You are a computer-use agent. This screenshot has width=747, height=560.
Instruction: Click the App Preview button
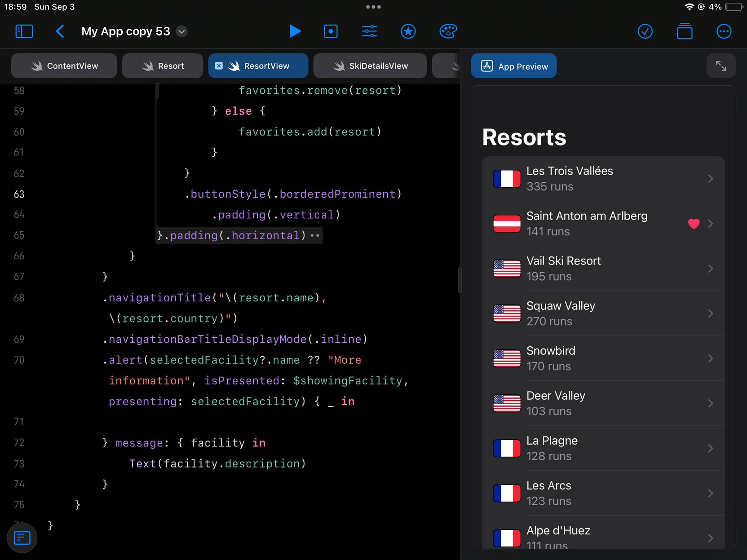[514, 66]
